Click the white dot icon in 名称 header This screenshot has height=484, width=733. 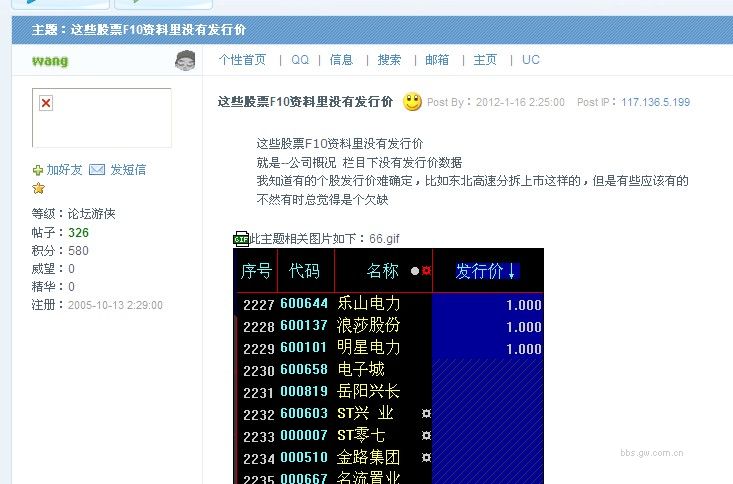[415, 271]
